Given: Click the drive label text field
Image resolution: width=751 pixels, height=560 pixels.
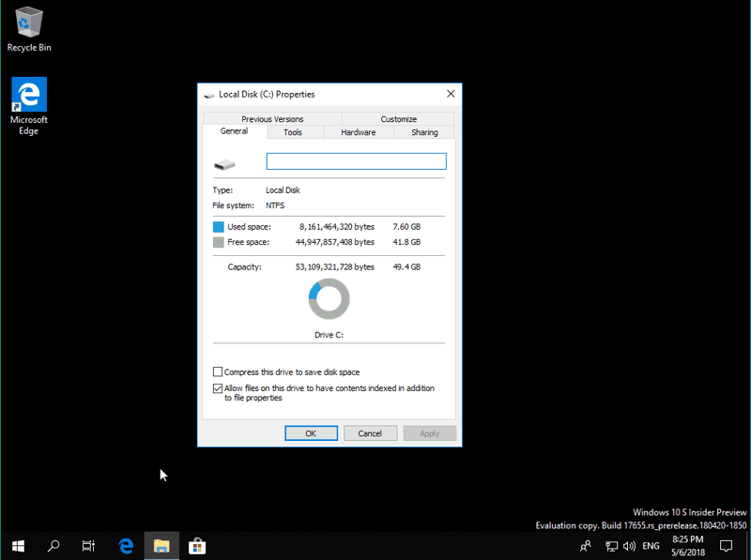Looking at the screenshot, I should pyautogui.click(x=357, y=161).
